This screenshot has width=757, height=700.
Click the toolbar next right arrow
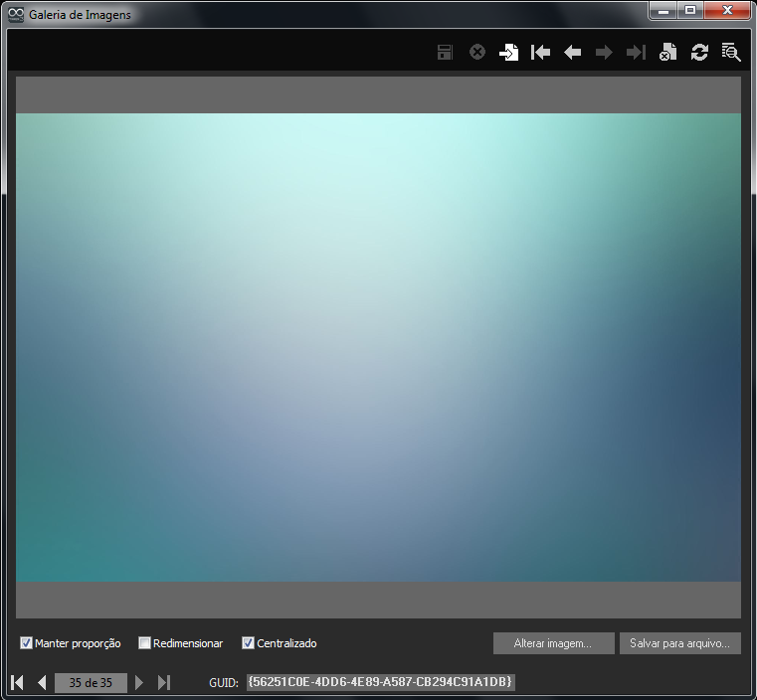[604, 53]
